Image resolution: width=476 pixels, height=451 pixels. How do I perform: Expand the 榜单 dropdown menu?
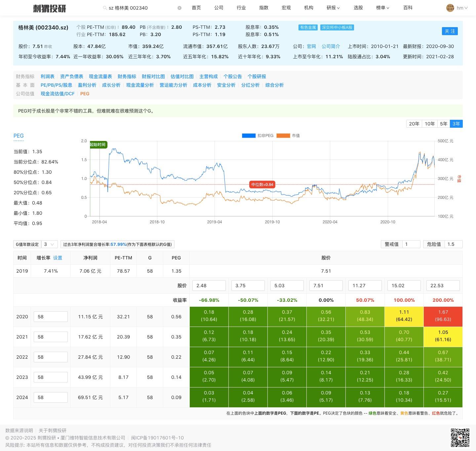pos(382,8)
